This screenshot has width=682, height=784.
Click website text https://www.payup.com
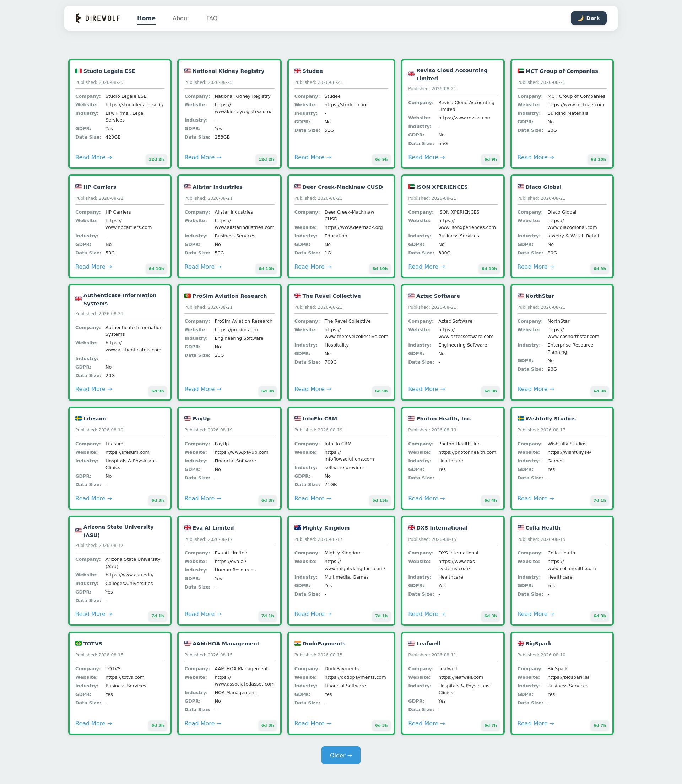241,452
